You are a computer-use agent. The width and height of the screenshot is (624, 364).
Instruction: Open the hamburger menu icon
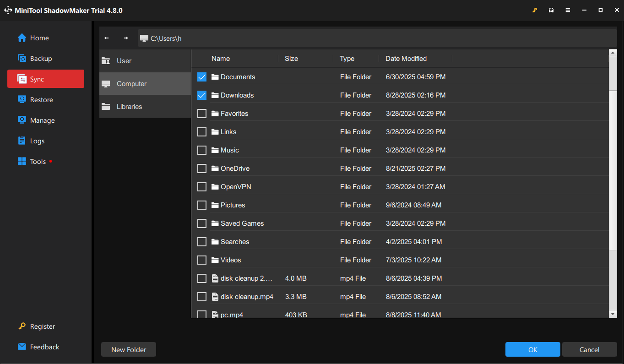568,10
